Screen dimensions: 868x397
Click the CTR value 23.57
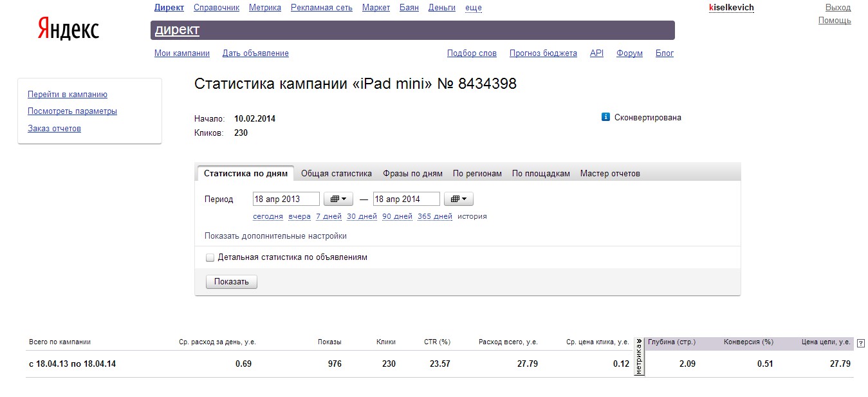click(440, 364)
